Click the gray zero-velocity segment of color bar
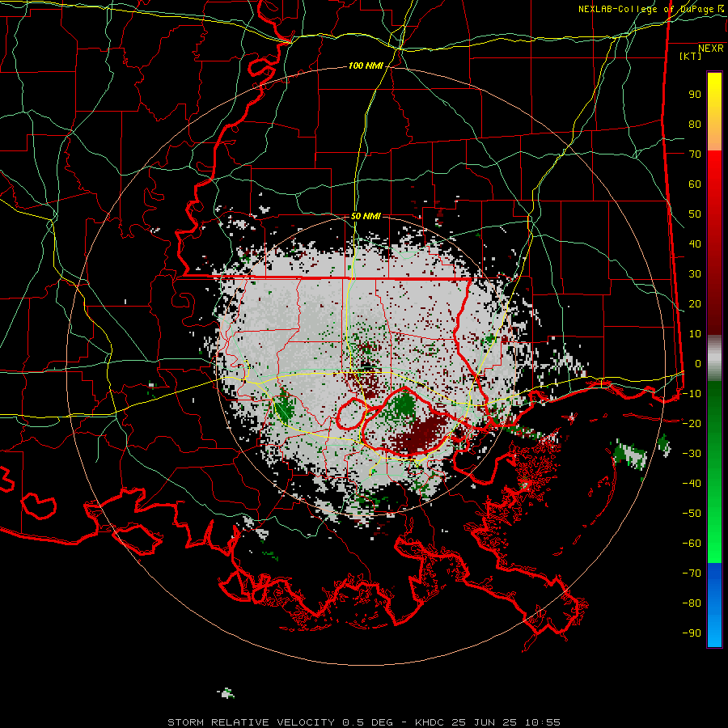Screen dimensions: 728x728 click(x=714, y=358)
